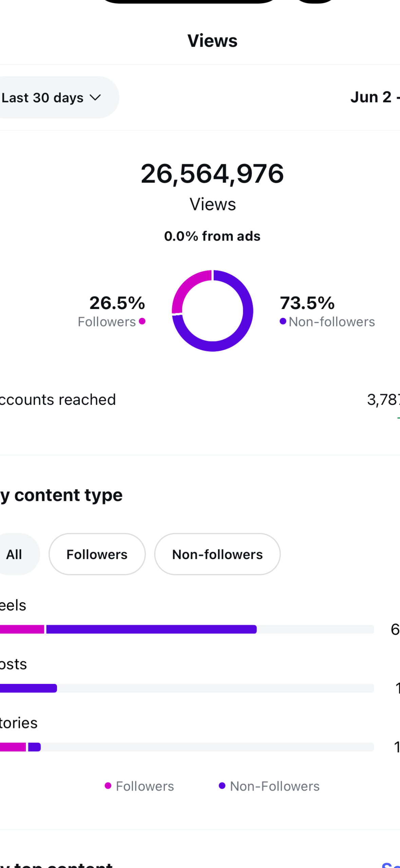Tap the purple dot beside 73.5% Non-followers
Screen dimensions: 400x868
pyautogui.click(x=283, y=321)
